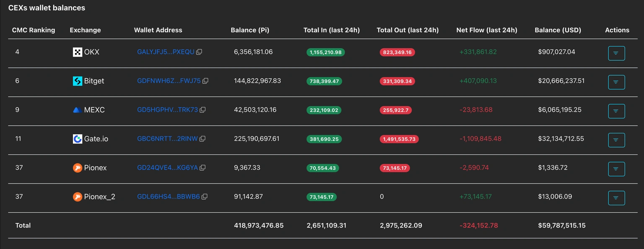The image size is (644, 249).
Task: Open the actions filter for the Gate.io row
Action: [x=616, y=140]
